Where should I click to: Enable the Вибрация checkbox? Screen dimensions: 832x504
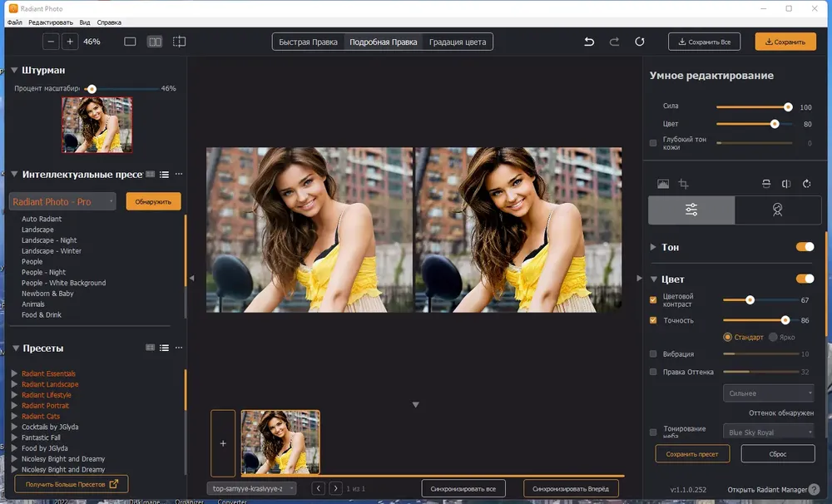(x=653, y=353)
